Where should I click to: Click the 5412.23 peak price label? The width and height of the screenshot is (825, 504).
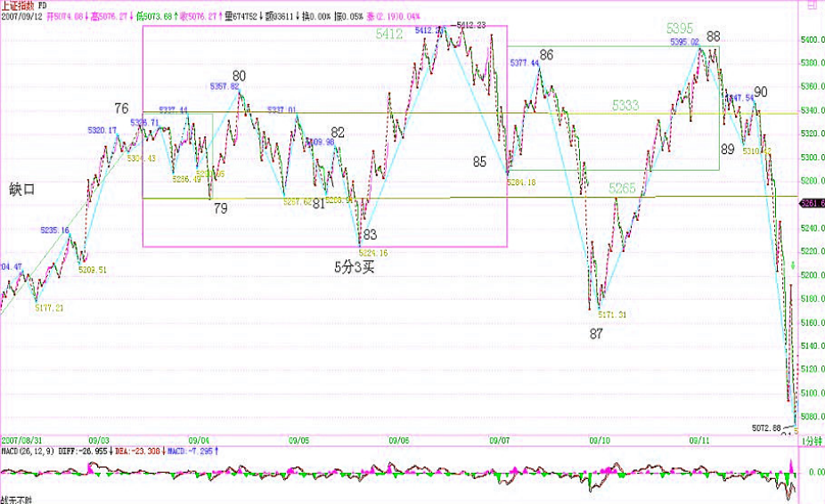click(x=471, y=25)
